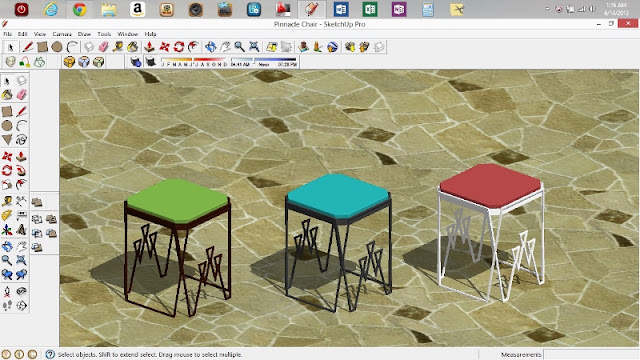Select the Paint Bucket tool in top toolbar

click(133, 47)
